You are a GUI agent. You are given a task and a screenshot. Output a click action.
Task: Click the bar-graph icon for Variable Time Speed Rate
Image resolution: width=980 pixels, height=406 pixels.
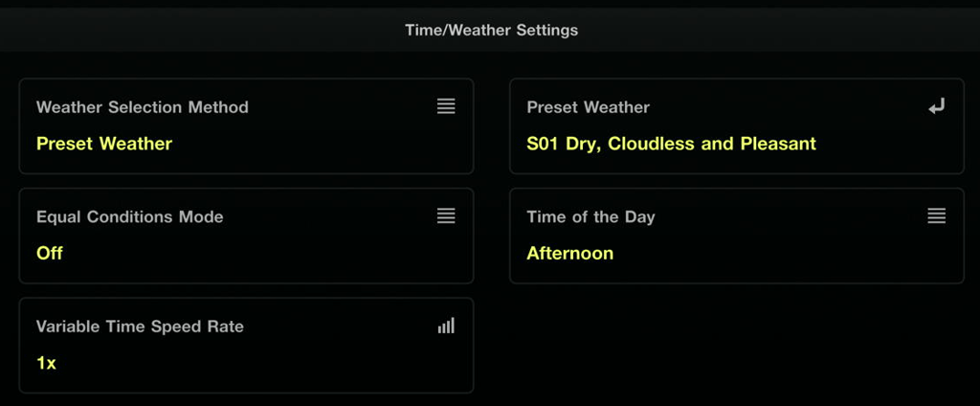[446, 326]
